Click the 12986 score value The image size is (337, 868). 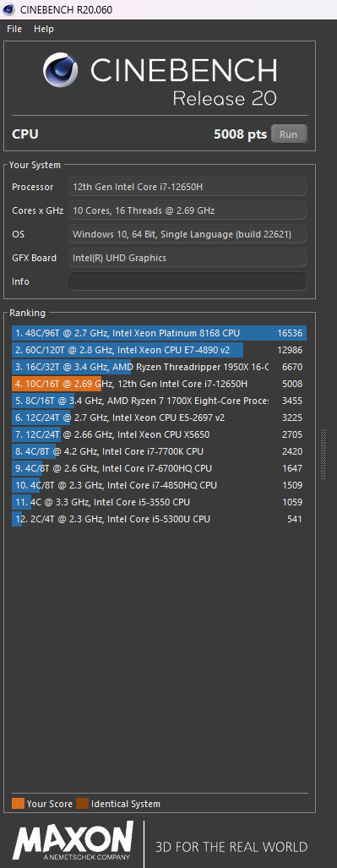pos(290,350)
